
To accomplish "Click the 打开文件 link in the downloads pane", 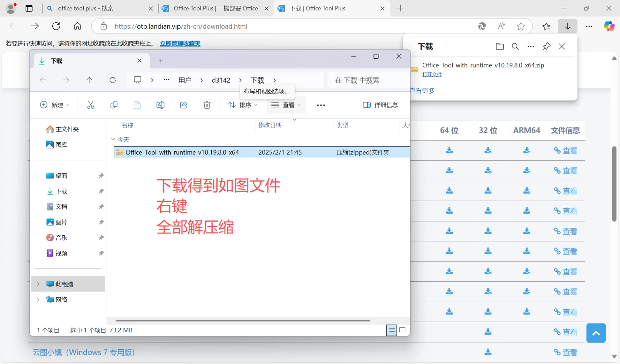I will pyautogui.click(x=432, y=74).
